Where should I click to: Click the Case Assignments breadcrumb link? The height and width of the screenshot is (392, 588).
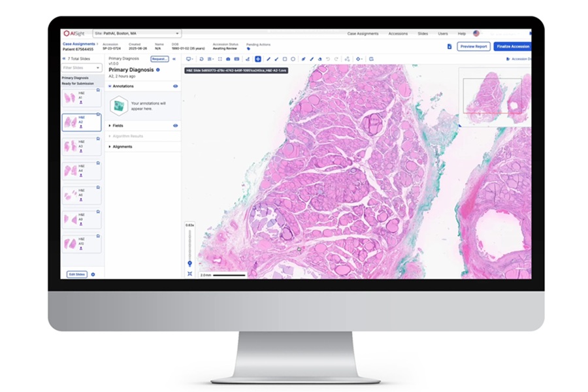coord(79,44)
